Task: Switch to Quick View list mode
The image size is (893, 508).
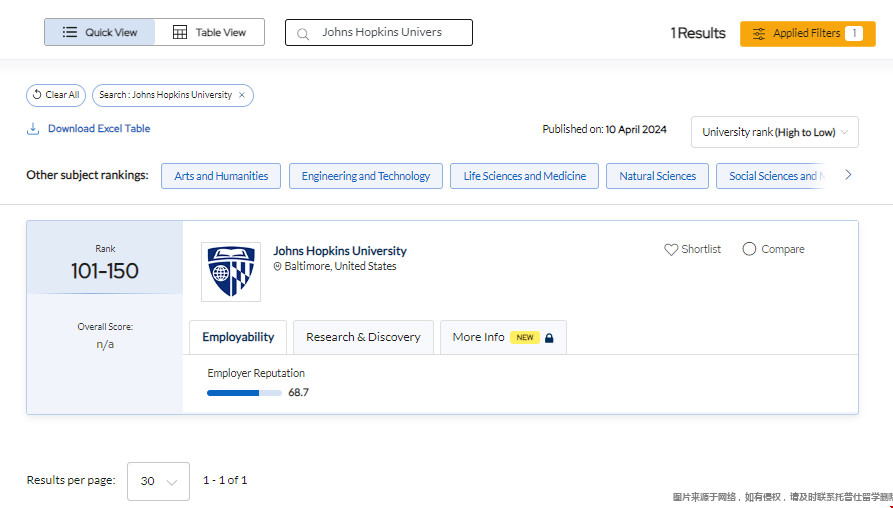Action: tap(100, 32)
